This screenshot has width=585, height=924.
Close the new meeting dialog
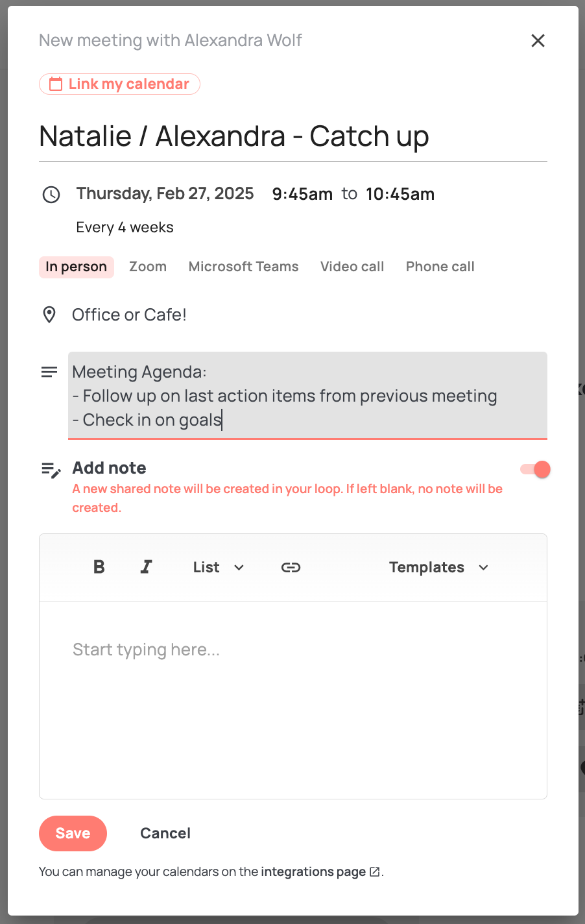click(x=538, y=41)
